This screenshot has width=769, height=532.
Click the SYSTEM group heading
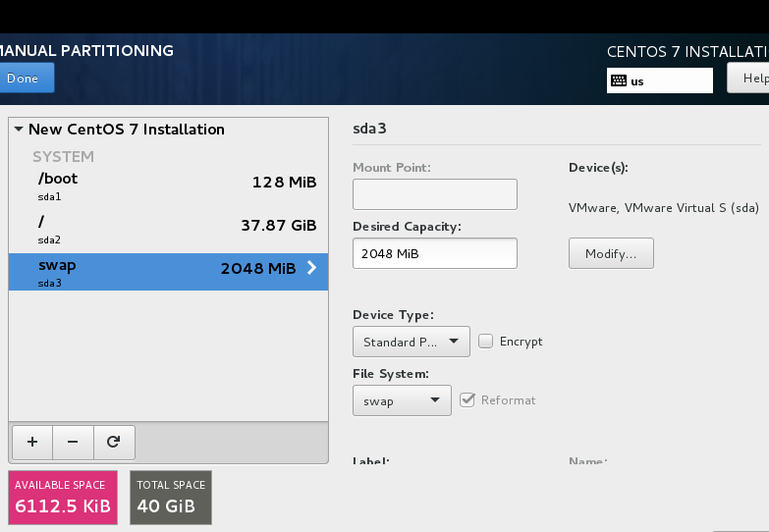63,157
